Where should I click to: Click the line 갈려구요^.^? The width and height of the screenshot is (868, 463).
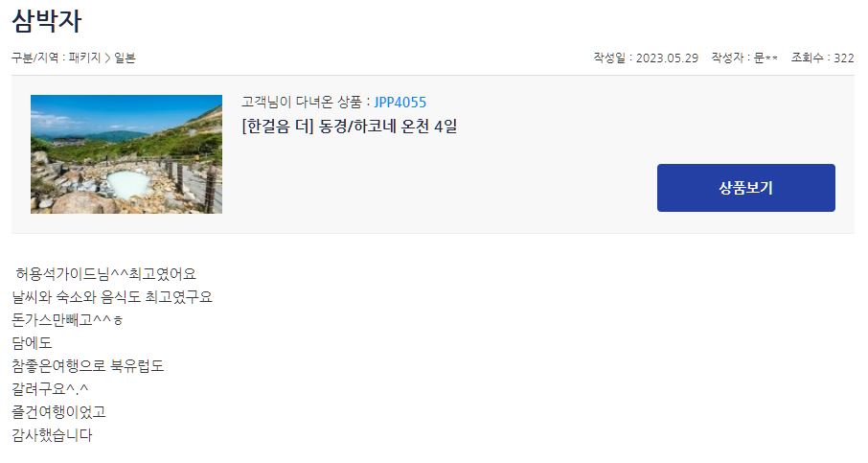tap(50, 389)
